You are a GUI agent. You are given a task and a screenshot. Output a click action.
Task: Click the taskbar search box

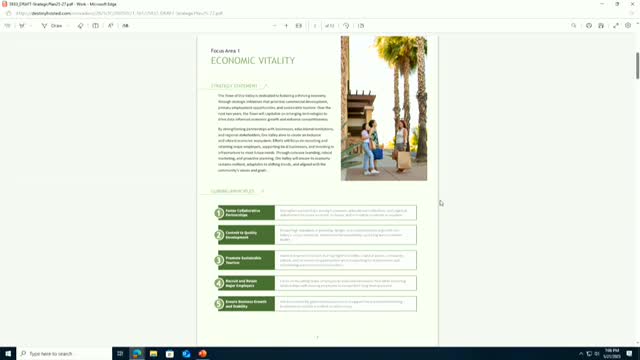pyautogui.click(x=64, y=353)
